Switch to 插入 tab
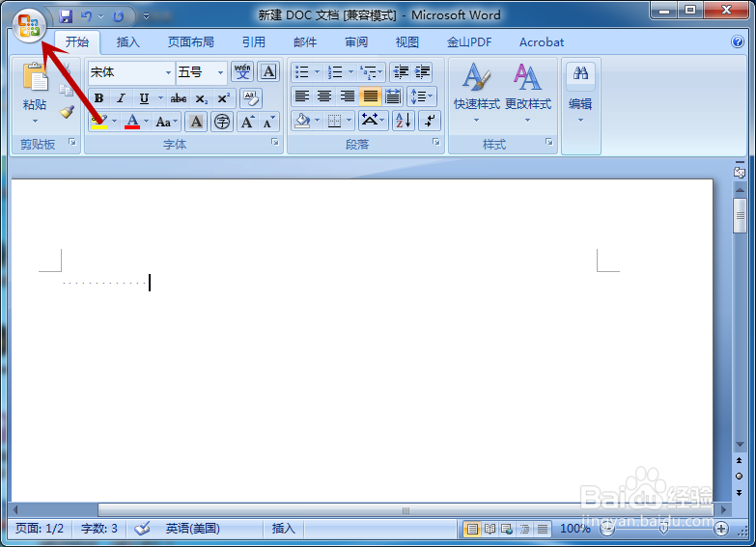Screen dimensions: 756x547 [127, 42]
